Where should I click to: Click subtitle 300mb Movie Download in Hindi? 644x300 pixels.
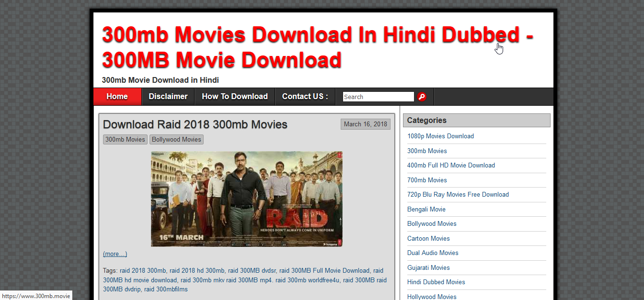(160, 80)
